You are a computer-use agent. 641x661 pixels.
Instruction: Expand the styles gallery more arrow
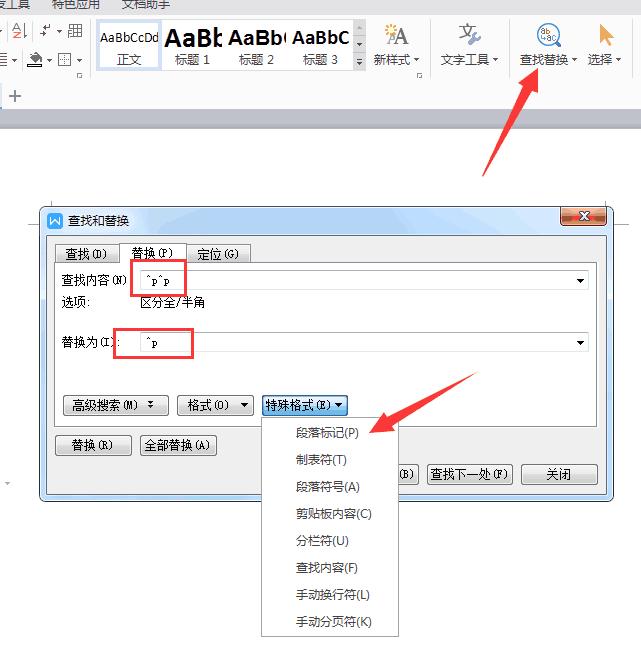pyautogui.click(x=359, y=62)
